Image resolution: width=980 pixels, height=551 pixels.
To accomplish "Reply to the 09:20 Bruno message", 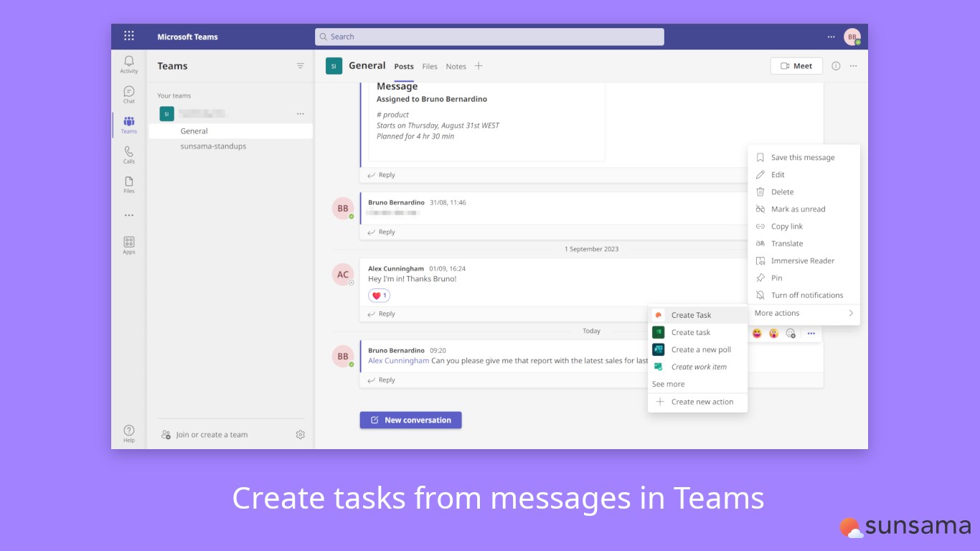I will (x=381, y=380).
